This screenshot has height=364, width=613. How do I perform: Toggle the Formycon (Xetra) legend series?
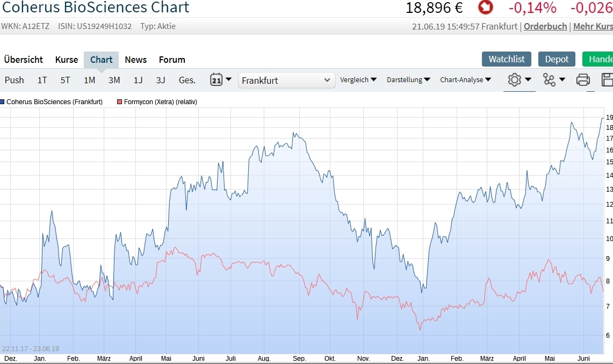160,101
